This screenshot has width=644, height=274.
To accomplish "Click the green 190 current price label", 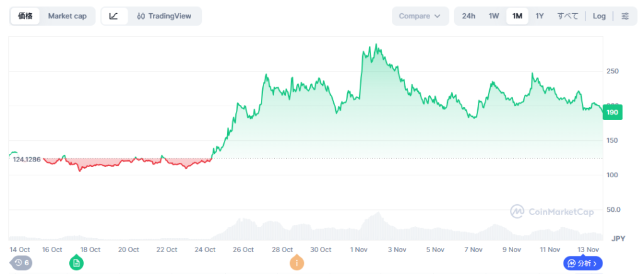I will click(612, 112).
